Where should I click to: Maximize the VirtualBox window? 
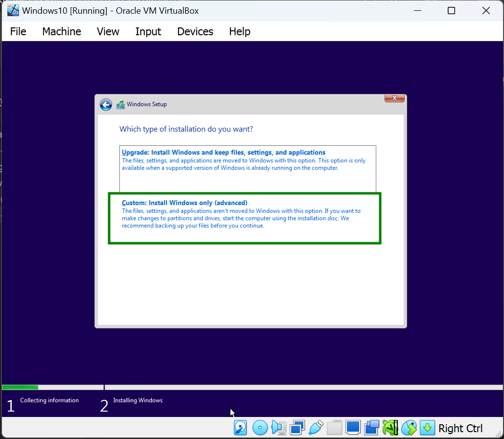coord(451,11)
